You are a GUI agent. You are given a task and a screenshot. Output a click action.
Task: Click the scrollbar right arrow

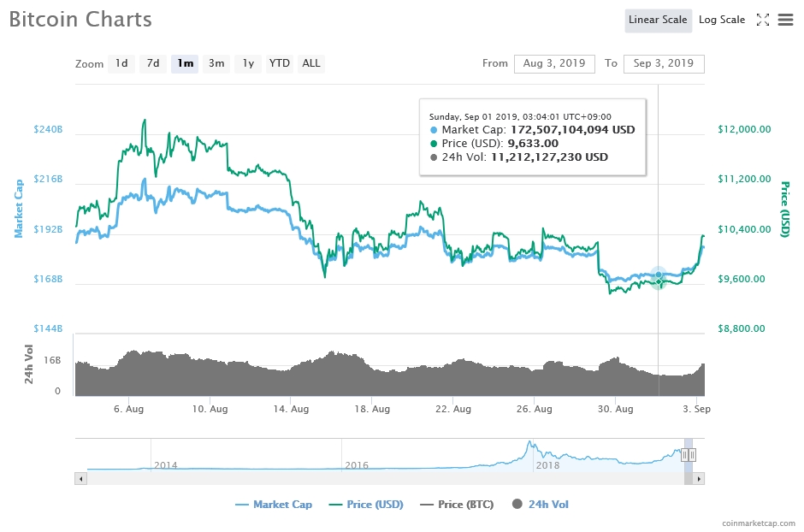point(699,479)
